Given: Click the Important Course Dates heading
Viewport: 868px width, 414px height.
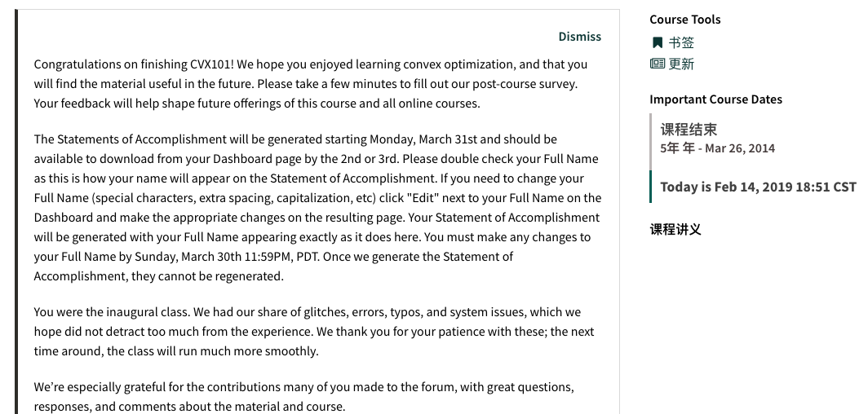Looking at the screenshot, I should (715, 99).
